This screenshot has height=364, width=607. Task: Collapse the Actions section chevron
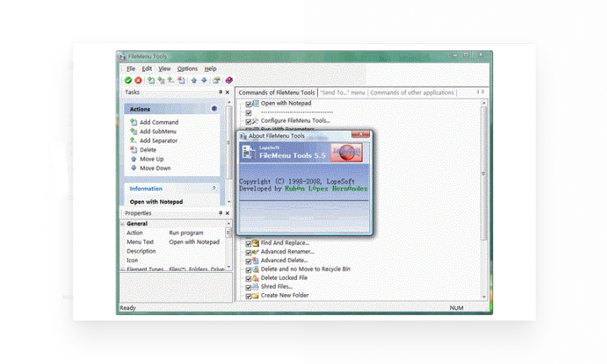click(214, 109)
